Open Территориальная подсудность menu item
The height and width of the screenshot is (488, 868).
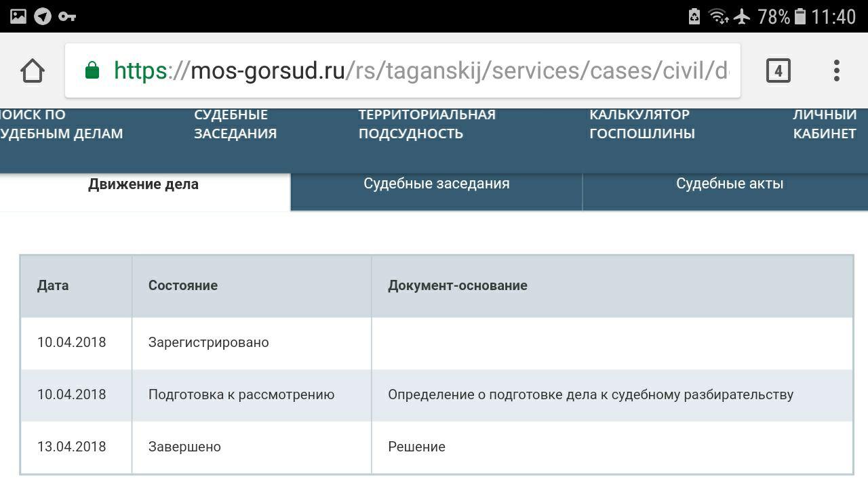coord(427,124)
